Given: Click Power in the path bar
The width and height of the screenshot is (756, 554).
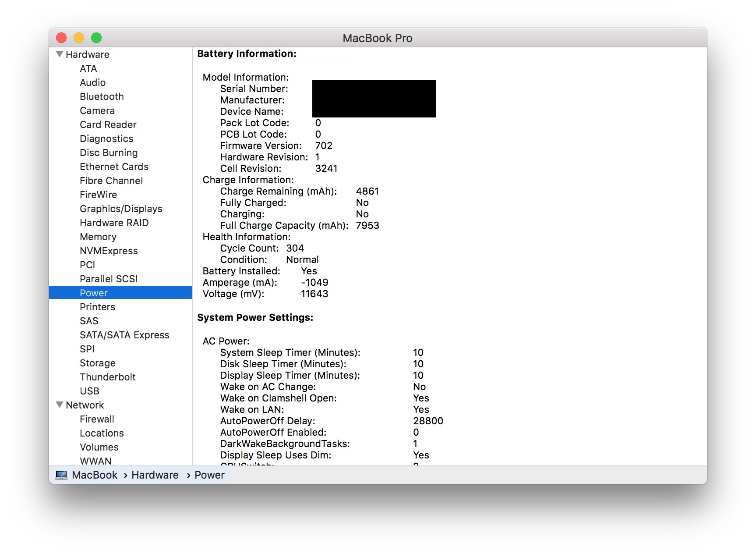Looking at the screenshot, I should [x=209, y=475].
